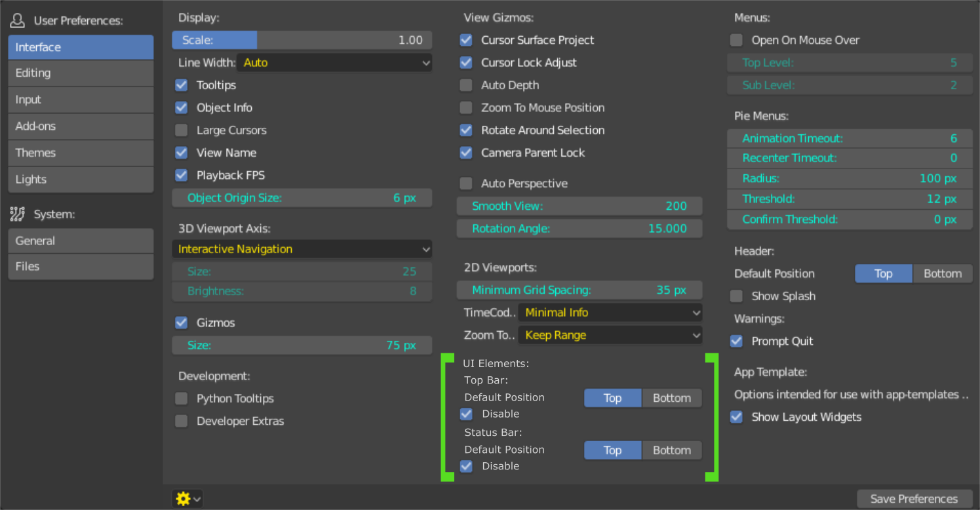
Task: Click the Smooth View value field
Action: click(579, 206)
